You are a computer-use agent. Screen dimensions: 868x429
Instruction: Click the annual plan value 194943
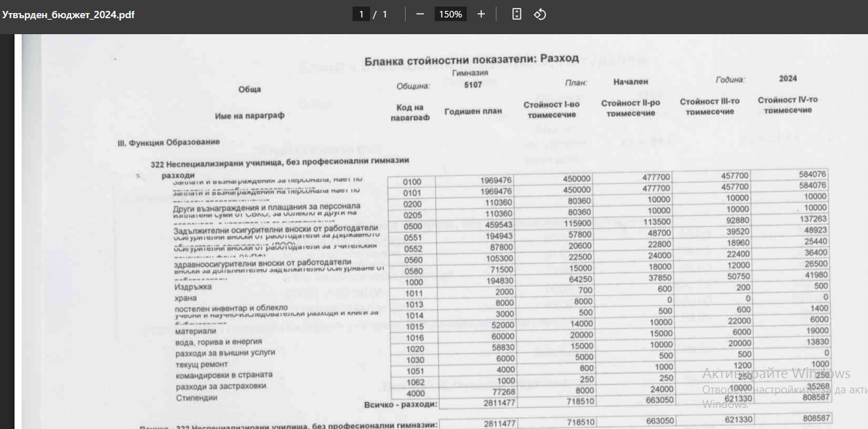click(x=501, y=238)
